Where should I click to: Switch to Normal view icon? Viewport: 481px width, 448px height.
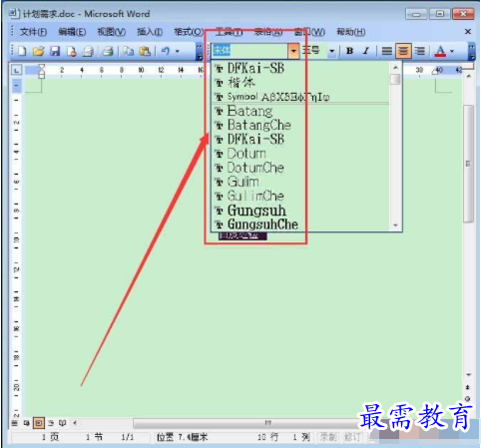coord(15,423)
